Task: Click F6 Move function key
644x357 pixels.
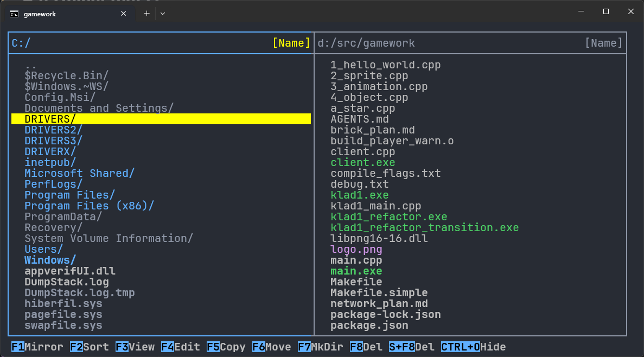Action: [271, 347]
